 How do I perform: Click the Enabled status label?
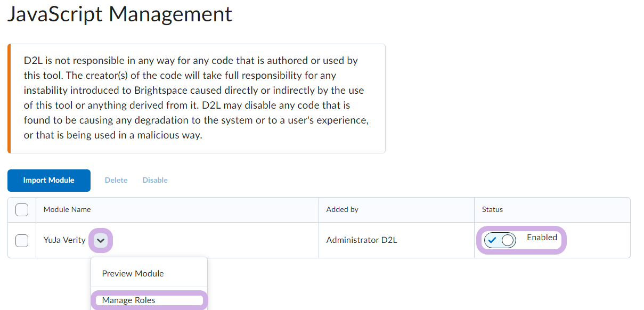coord(542,238)
